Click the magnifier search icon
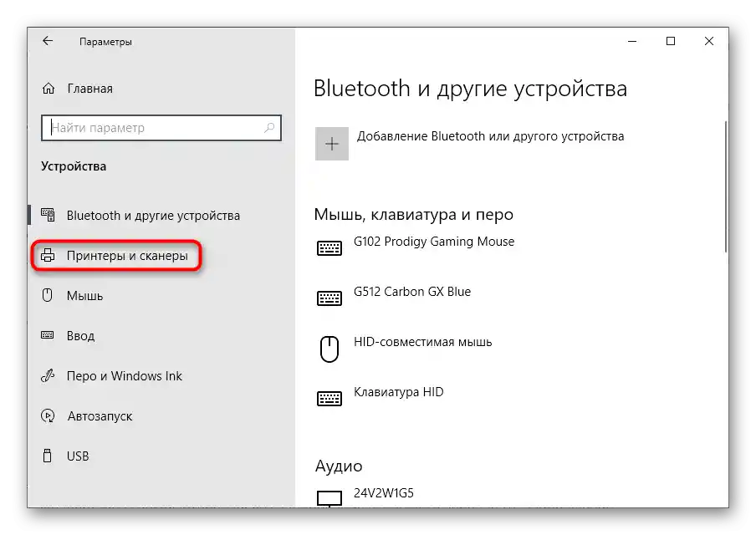The height and width of the screenshot is (535, 756). pos(269,128)
